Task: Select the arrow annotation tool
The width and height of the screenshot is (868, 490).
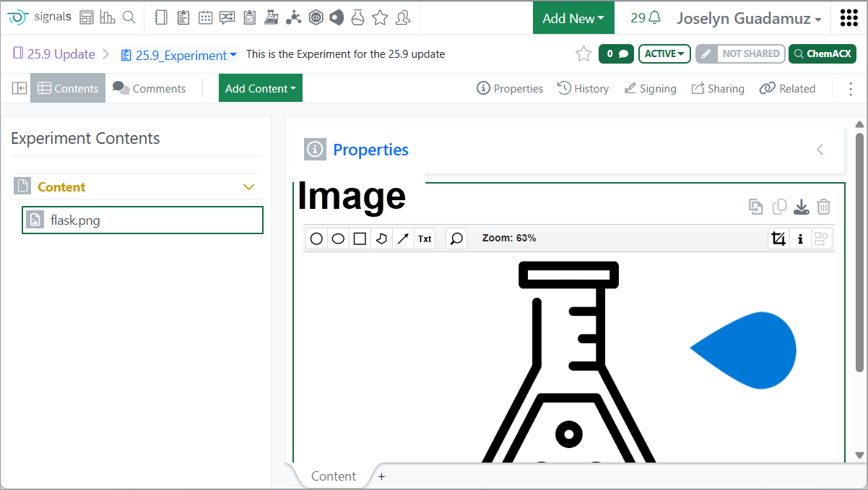Action: click(x=403, y=239)
